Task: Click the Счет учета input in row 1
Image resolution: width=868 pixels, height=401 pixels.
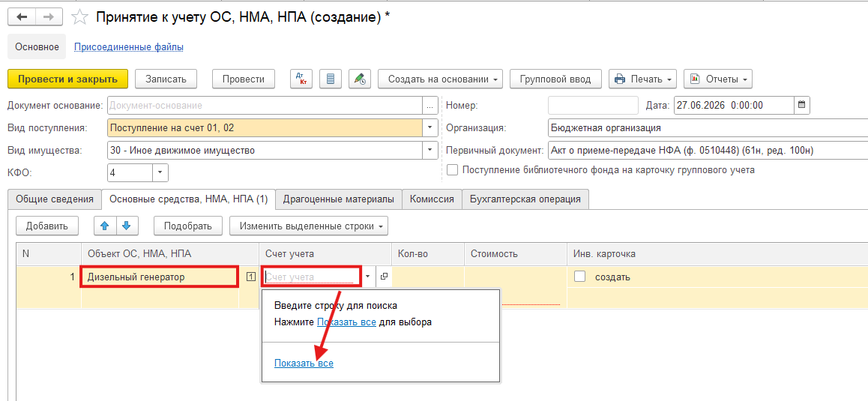Action: 312,277
